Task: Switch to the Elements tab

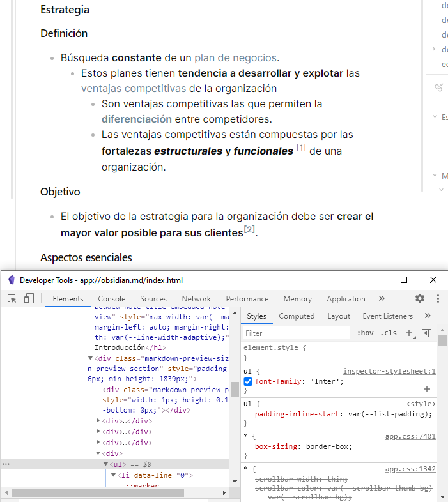Action: click(x=68, y=299)
